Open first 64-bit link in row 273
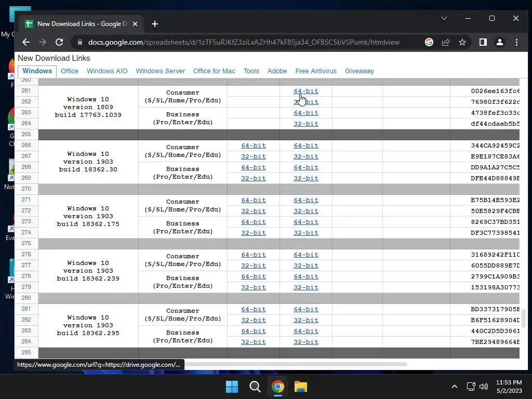532x399 pixels. (x=254, y=222)
